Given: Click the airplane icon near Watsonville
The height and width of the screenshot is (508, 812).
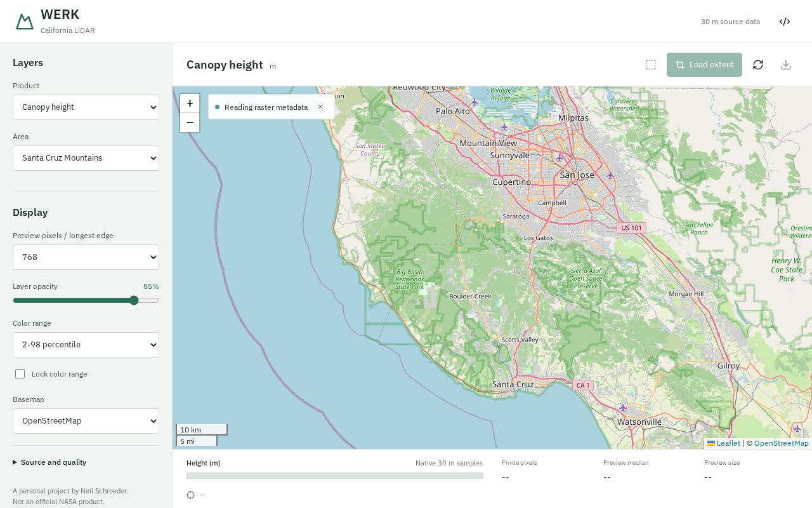Looking at the screenshot, I should tap(623, 408).
